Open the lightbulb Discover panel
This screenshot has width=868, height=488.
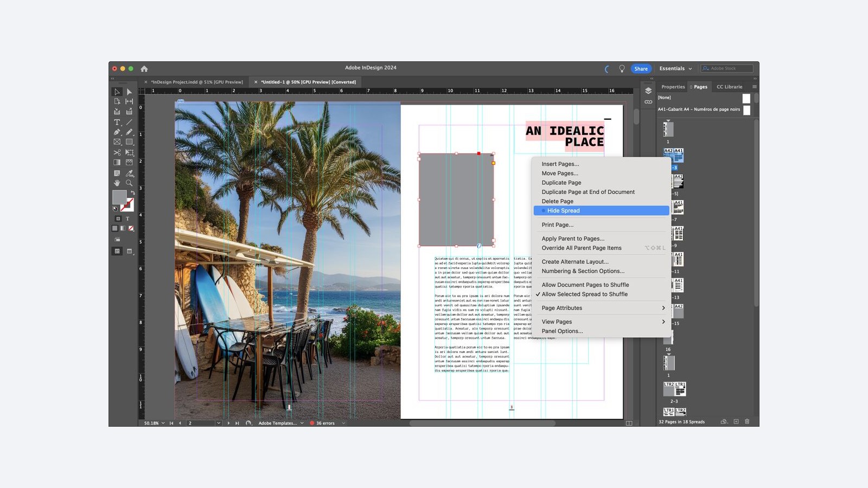[x=622, y=69]
